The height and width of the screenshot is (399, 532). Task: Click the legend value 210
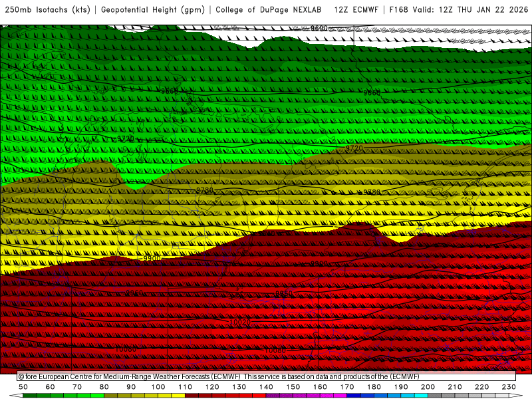click(455, 387)
